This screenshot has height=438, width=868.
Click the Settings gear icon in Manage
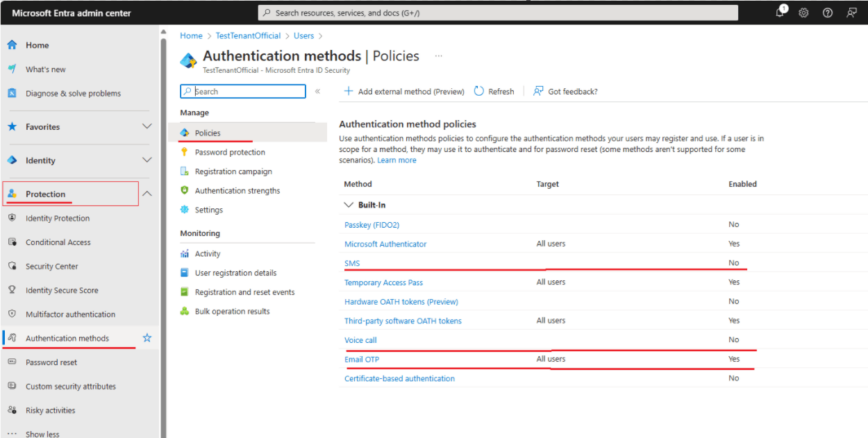coord(185,210)
